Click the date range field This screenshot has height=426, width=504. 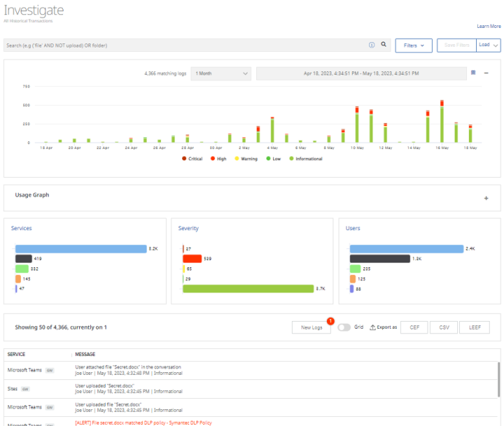click(x=361, y=73)
